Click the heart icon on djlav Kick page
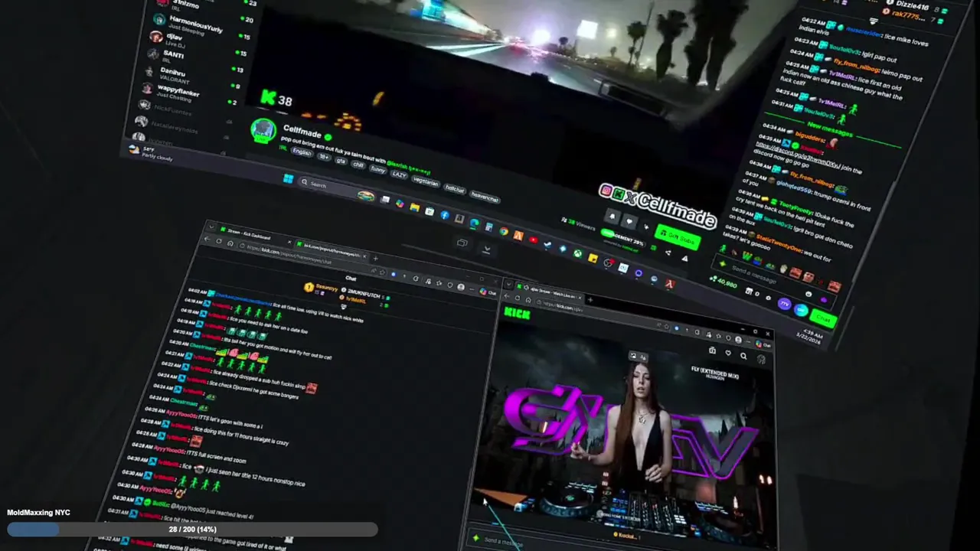Screen dimensions: 980x551 coord(728,353)
